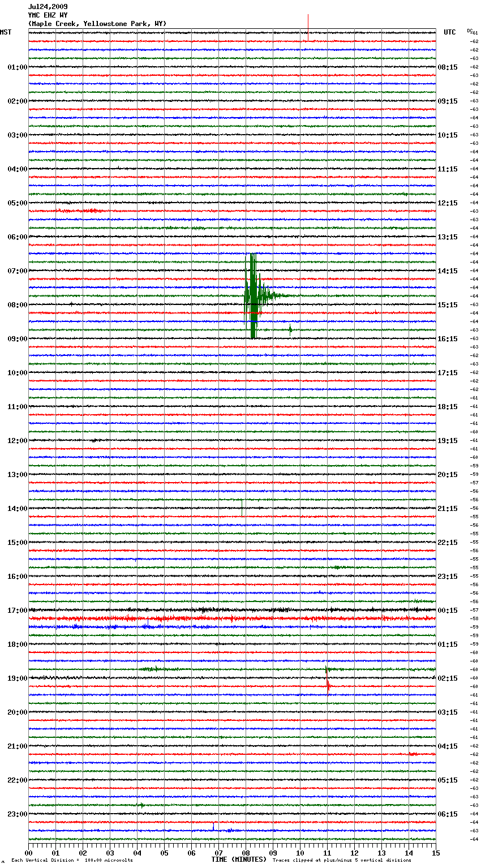Click the Each Vertical Division 100.00 microvolts note
The height and width of the screenshot is (868, 481).
[72, 861]
